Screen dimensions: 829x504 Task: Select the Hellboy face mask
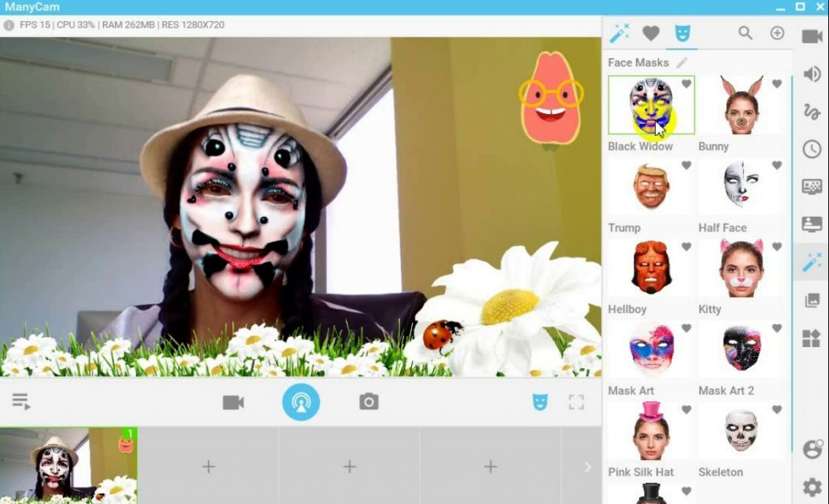[651, 268]
